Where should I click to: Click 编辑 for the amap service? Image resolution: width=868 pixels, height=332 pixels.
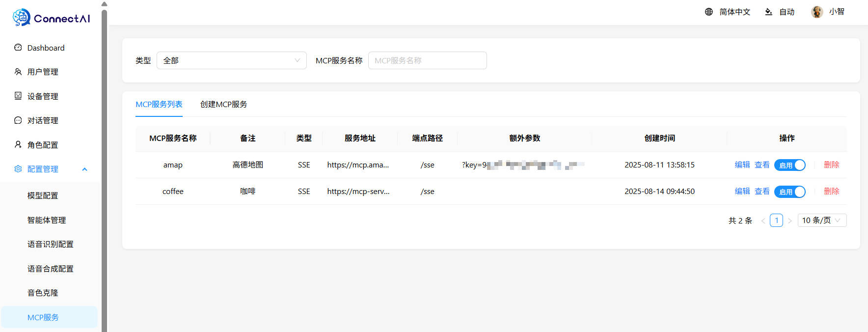(x=742, y=165)
